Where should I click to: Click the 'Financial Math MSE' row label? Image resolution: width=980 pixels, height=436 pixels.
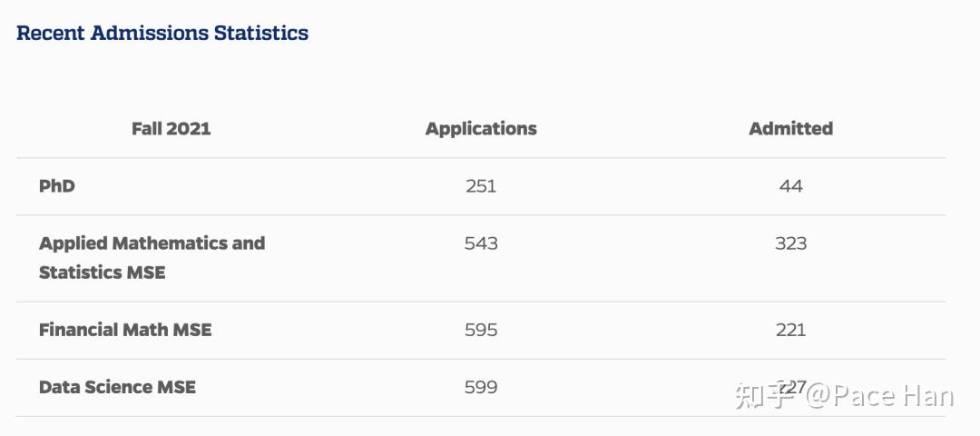pos(125,330)
